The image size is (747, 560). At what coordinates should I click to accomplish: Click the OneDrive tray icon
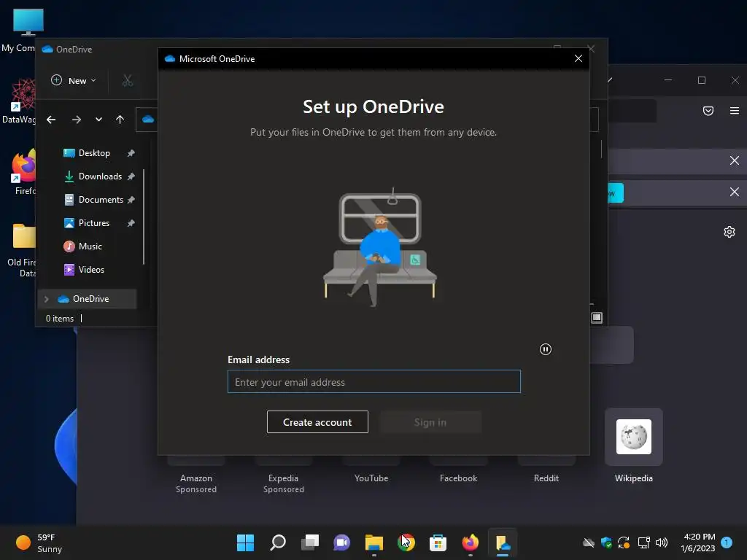(589, 542)
